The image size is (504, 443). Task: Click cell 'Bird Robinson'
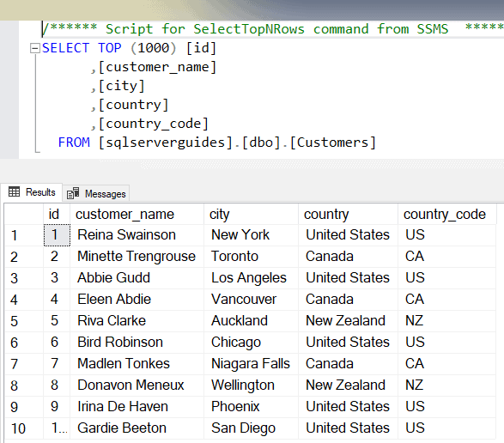pos(137,343)
